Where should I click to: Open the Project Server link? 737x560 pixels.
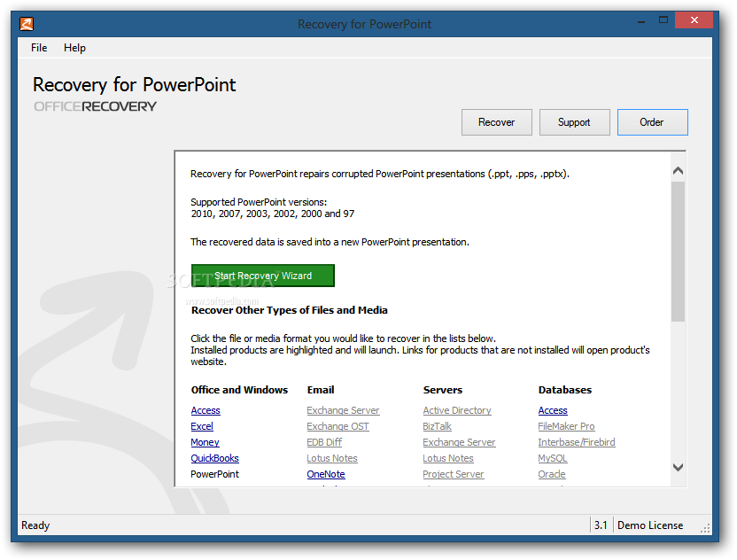coord(454,474)
